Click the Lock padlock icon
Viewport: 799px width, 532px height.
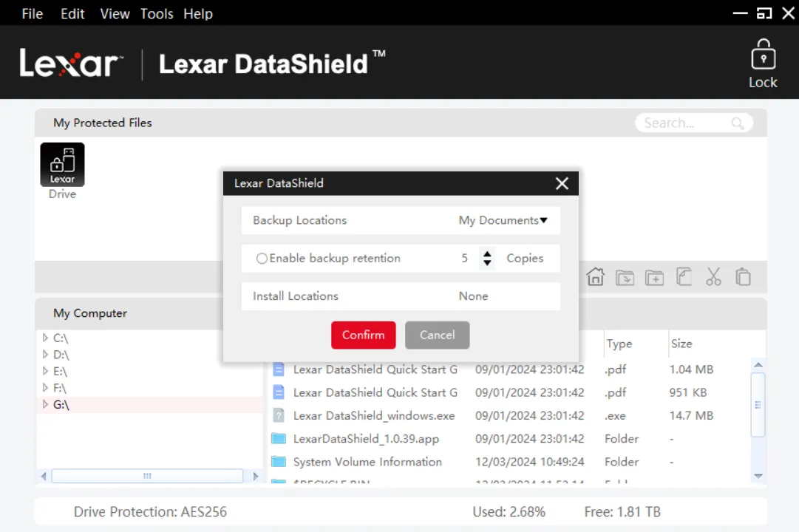pos(763,56)
